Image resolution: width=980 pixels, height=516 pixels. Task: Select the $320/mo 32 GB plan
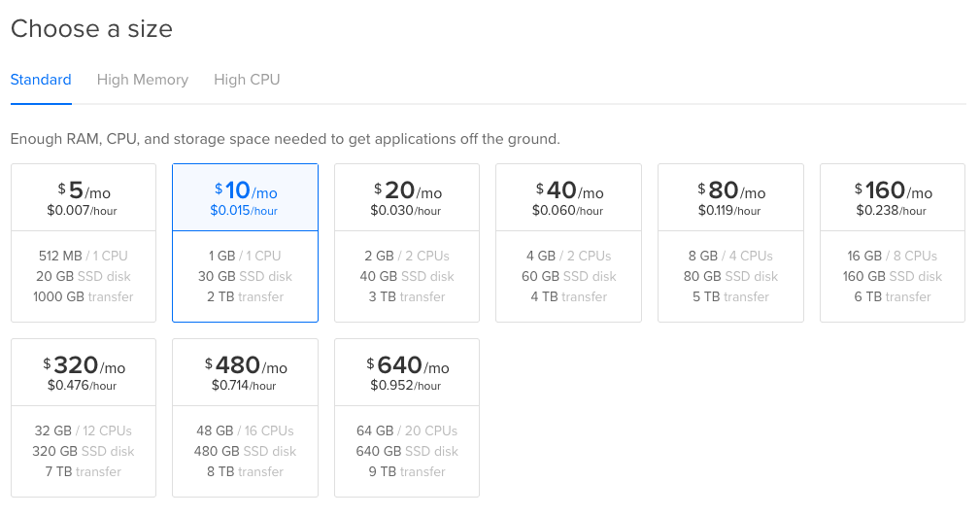pyautogui.click(x=84, y=418)
